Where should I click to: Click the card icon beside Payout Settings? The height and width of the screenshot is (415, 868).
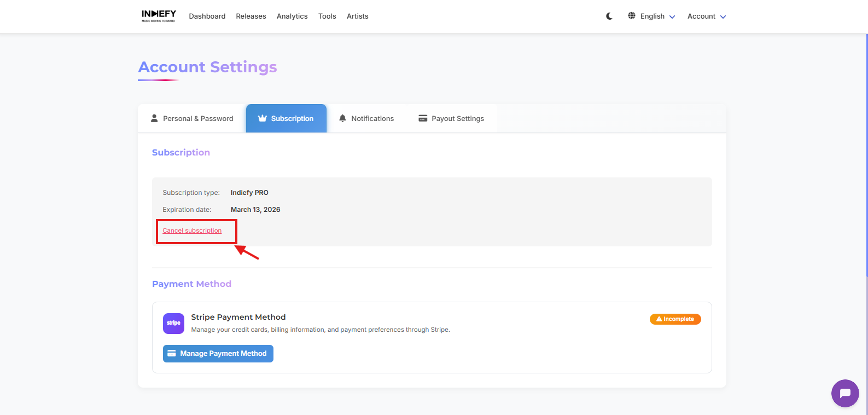tap(423, 118)
